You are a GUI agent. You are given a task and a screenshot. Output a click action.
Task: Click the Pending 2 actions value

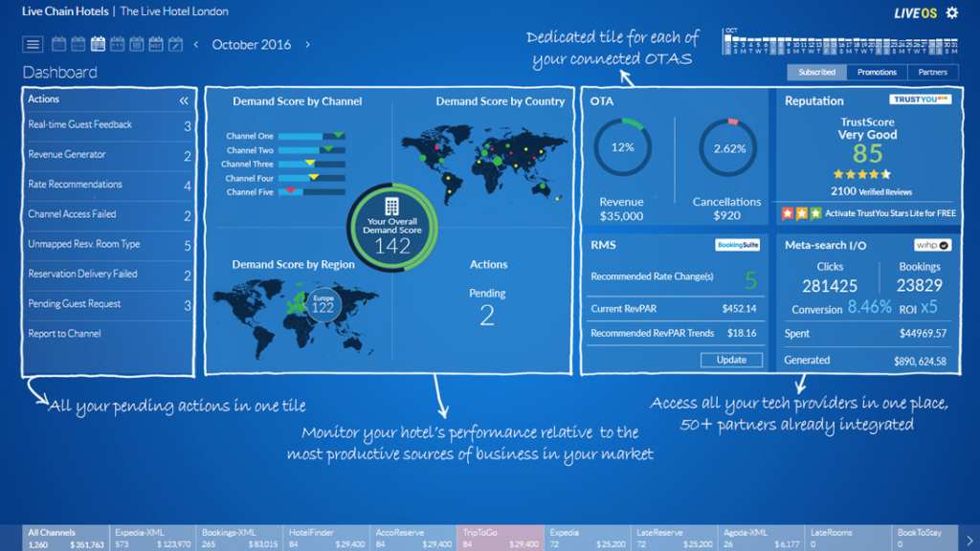tap(487, 316)
